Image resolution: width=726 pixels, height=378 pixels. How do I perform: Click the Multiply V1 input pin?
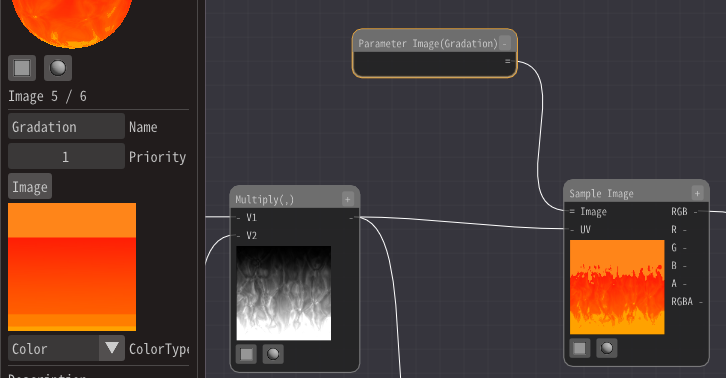238,217
